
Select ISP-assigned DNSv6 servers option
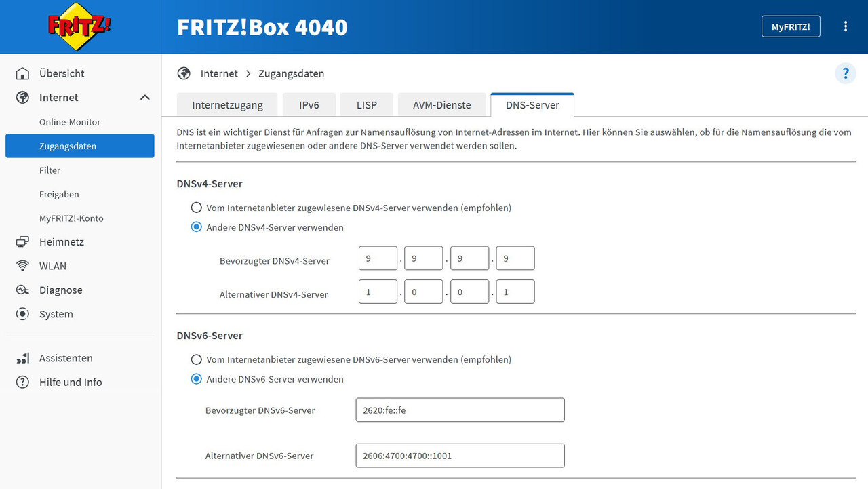[x=196, y=359]
